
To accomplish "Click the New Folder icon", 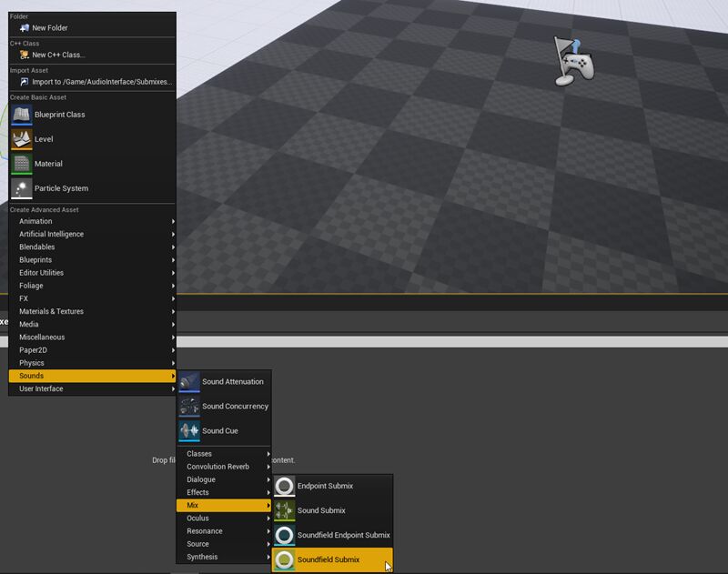I will pyautogui.click(x=24, y=28).
